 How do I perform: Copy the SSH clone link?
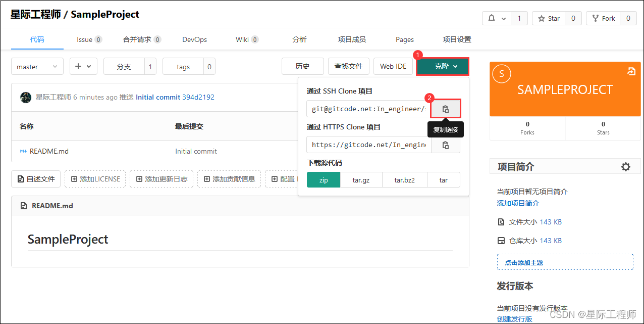[446, 108]
